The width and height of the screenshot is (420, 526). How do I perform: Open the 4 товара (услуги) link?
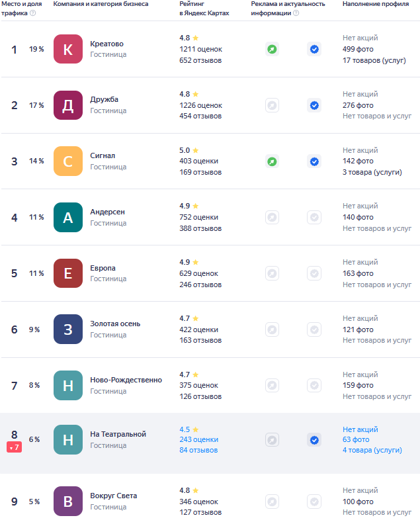372,451
